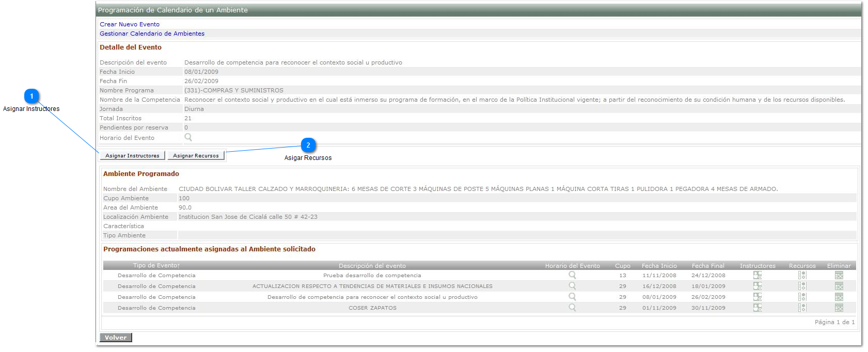868x352 pixels.
Task: Open resources icon for event ending 26/02/2009
Action: tap(802, 297)
